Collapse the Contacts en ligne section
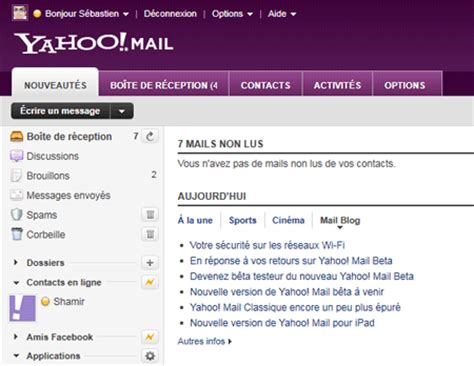 click(x=16, y=283)
